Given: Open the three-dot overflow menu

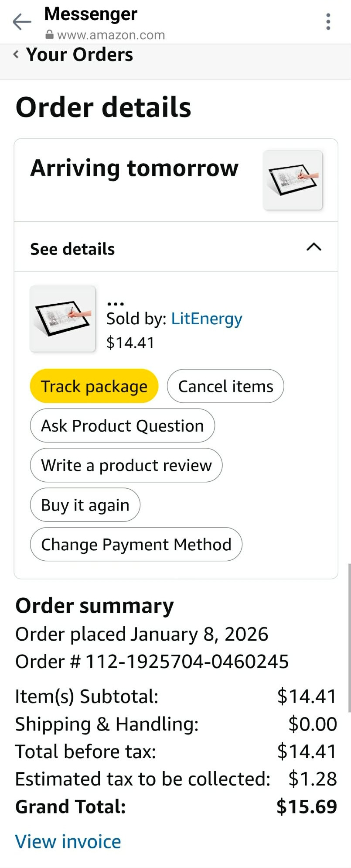Looking at the screenshot, I should [328, 21].
